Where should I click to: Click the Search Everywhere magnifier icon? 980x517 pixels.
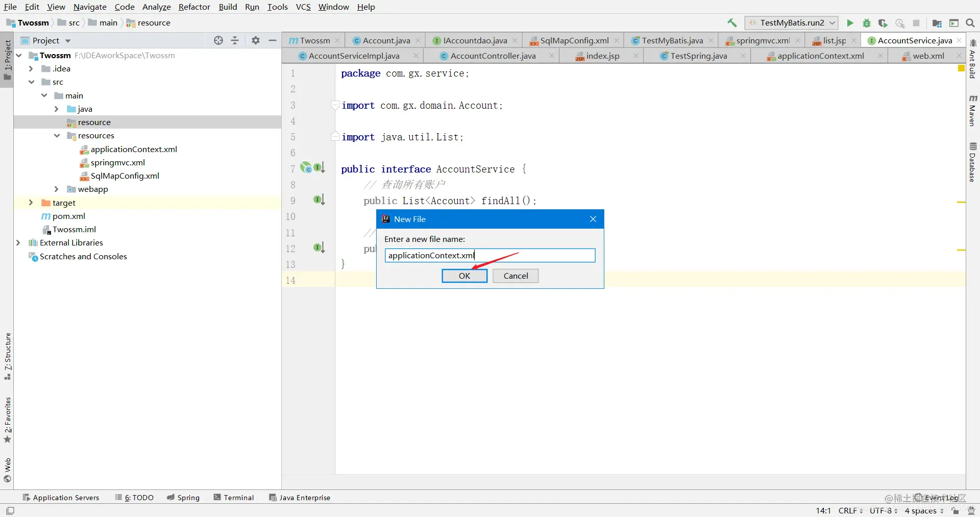click(970, 23)
